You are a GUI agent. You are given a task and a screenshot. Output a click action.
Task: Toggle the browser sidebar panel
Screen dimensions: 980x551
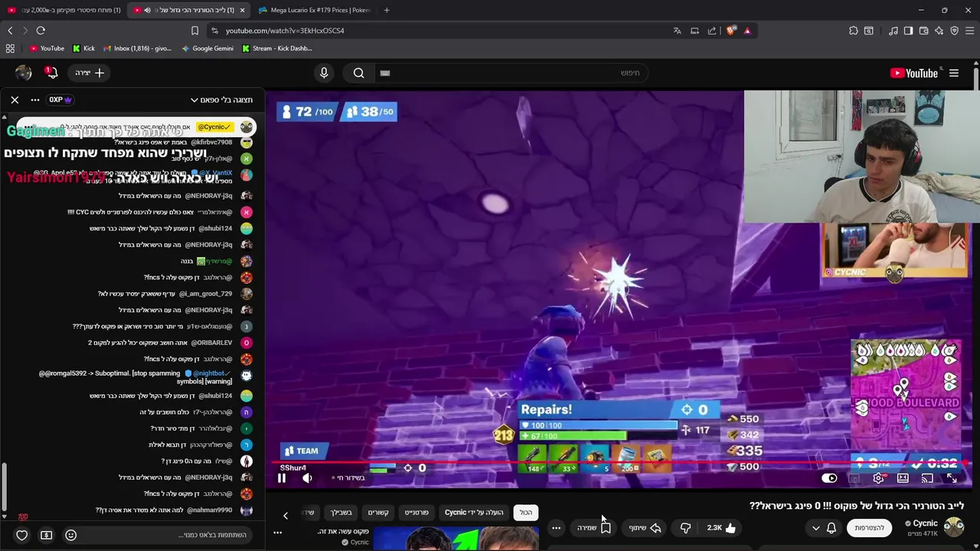(908, 31)
